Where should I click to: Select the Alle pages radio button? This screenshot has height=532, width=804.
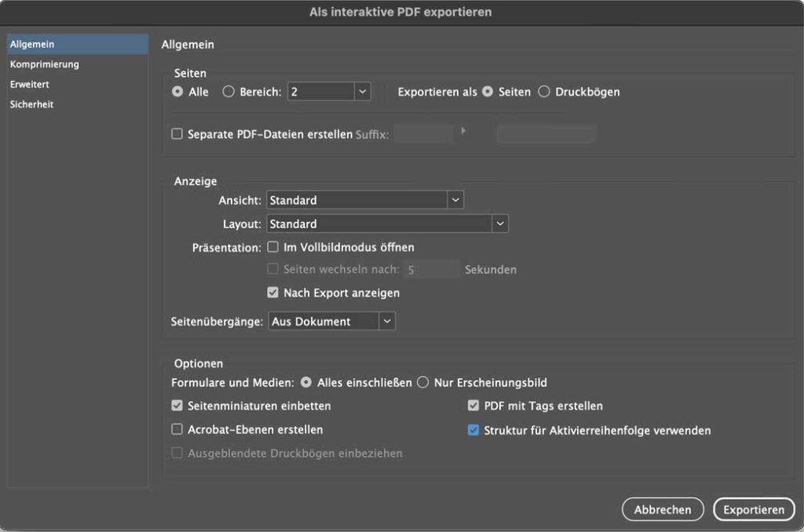(177, 92)
